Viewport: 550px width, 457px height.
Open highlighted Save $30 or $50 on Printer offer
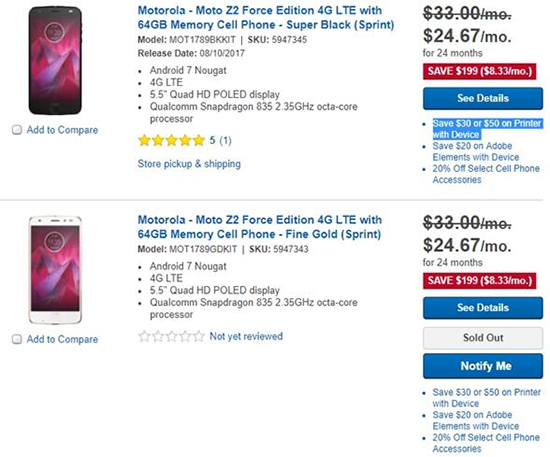(487, 129)
